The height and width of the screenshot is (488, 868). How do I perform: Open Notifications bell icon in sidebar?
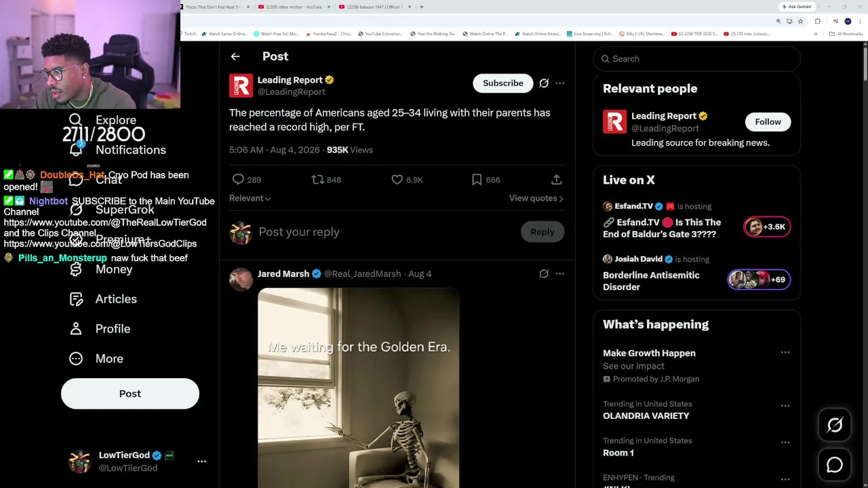click(x=76, y=150)
